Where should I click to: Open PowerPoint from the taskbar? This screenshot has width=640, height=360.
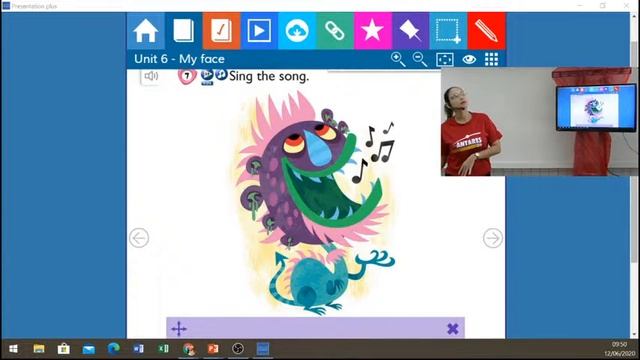click(213, 349)
